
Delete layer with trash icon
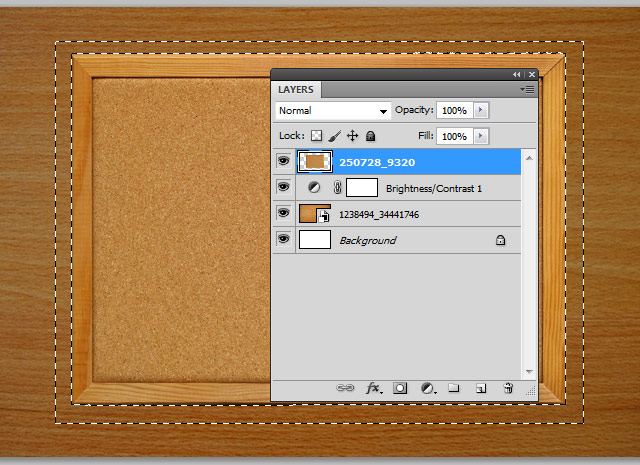pyautogui.click(x=508, y=387)
